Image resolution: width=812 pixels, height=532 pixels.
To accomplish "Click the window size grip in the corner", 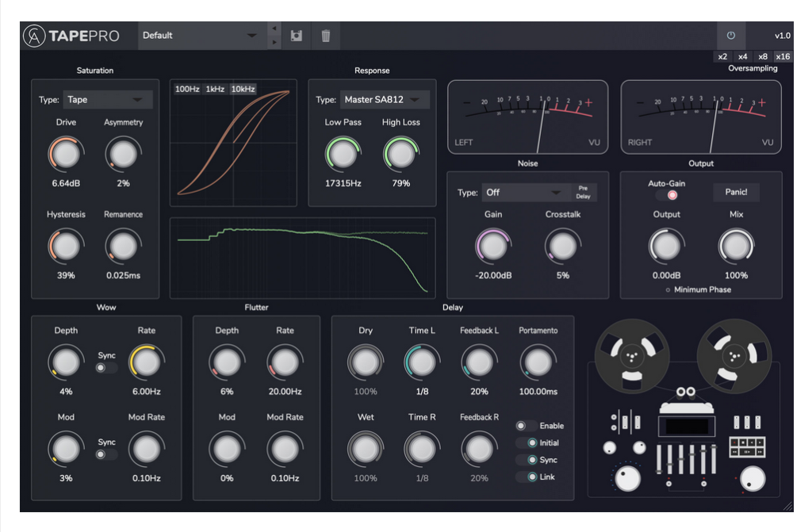I will (x=787, y=506).
